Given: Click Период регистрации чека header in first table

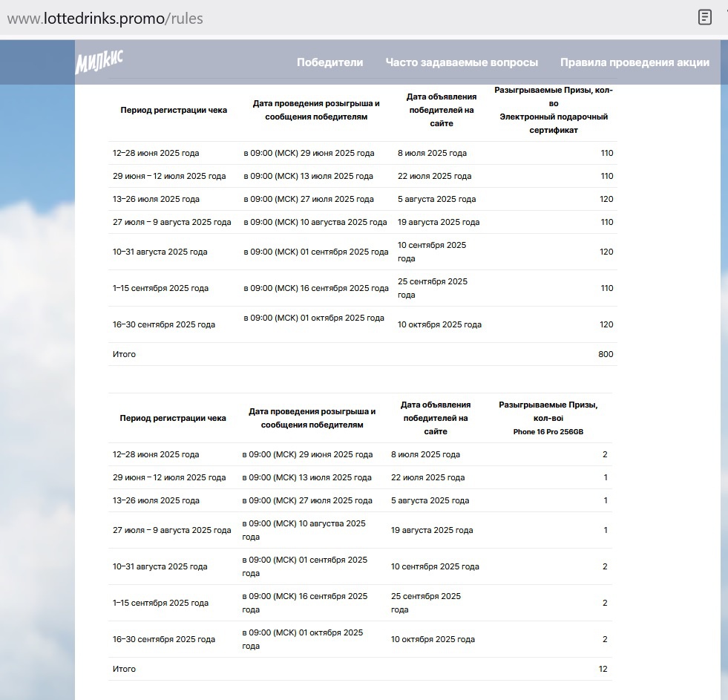Looking at the screenshot, I should [174, 110].
